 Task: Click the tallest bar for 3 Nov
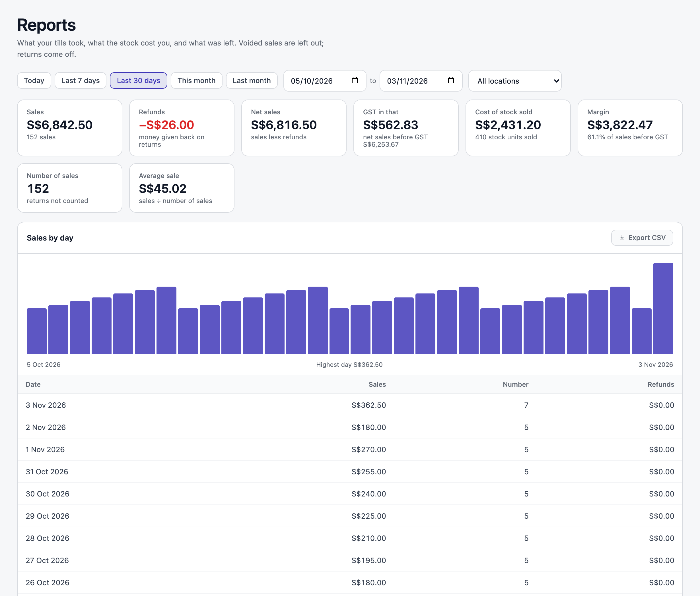click(x=663, y=308)
